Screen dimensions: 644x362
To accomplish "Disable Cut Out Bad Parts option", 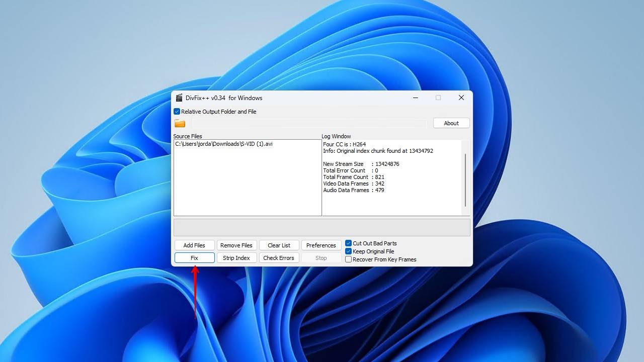I will (348, 243).
